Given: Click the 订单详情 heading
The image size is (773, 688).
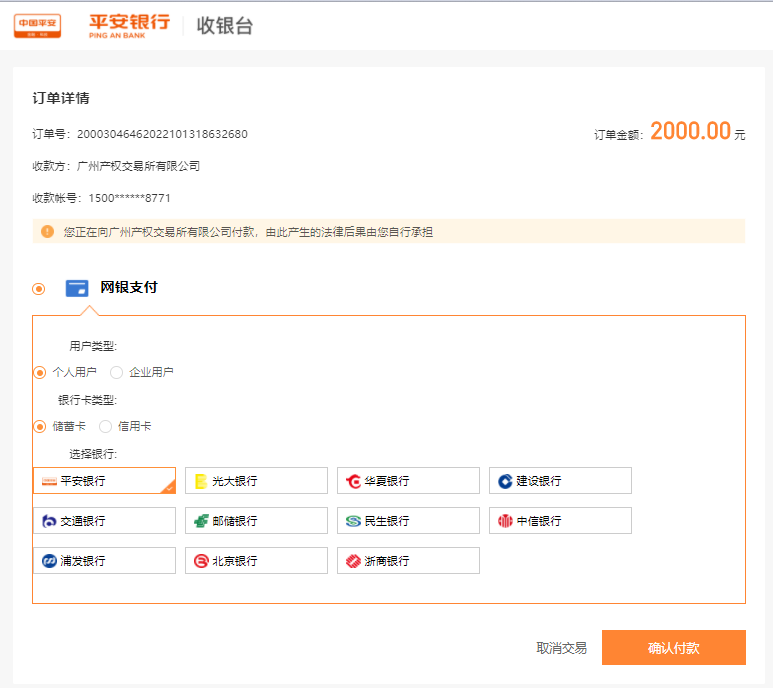Looking at the screenshot, I should click(x=61, y=98).
